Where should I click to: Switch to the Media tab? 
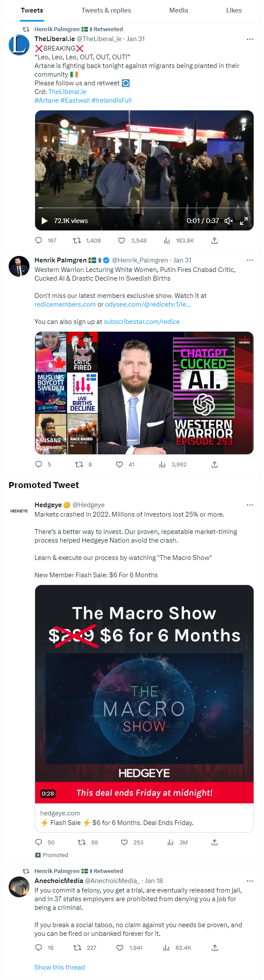(x=179, y=10)
